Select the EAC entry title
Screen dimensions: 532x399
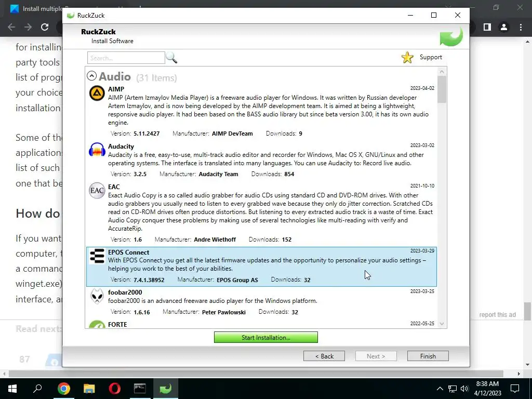[114, 187]
